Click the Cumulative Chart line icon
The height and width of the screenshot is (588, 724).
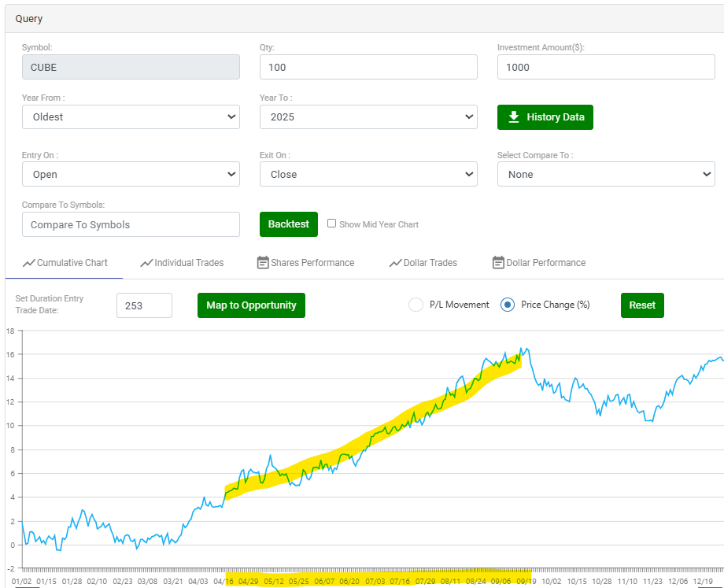[x=29, y=263]
